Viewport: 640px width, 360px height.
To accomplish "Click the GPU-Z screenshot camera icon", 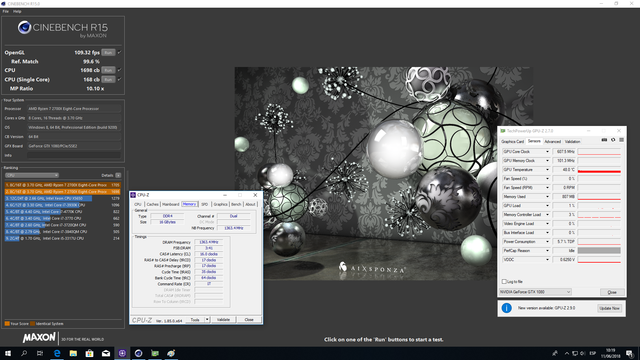I will [x=604, y=140].
